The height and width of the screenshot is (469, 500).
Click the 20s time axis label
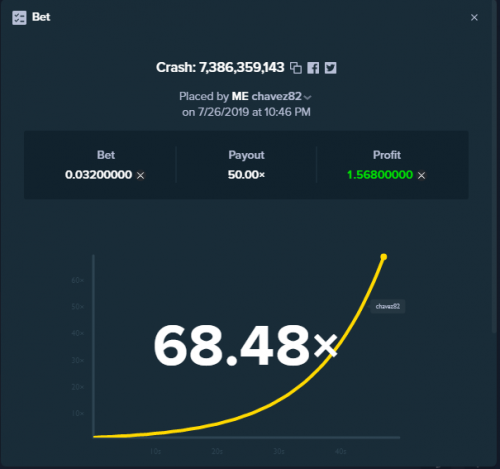(x=217, y=451)
